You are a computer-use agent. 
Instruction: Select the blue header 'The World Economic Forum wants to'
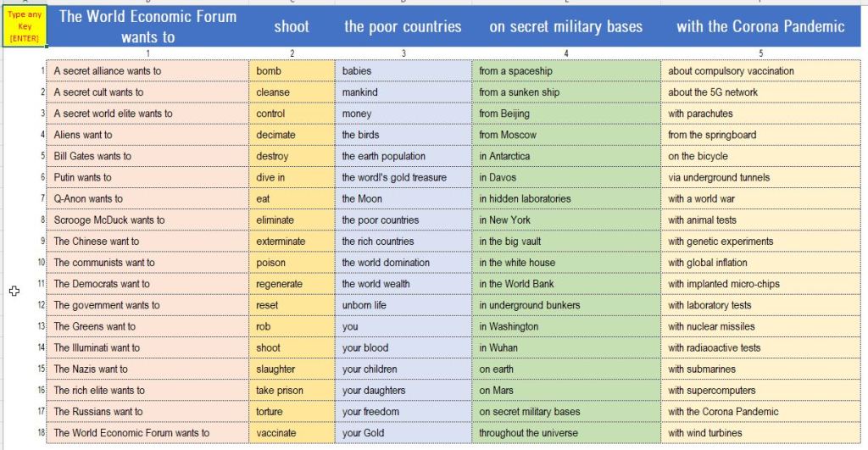pos(147,26)
